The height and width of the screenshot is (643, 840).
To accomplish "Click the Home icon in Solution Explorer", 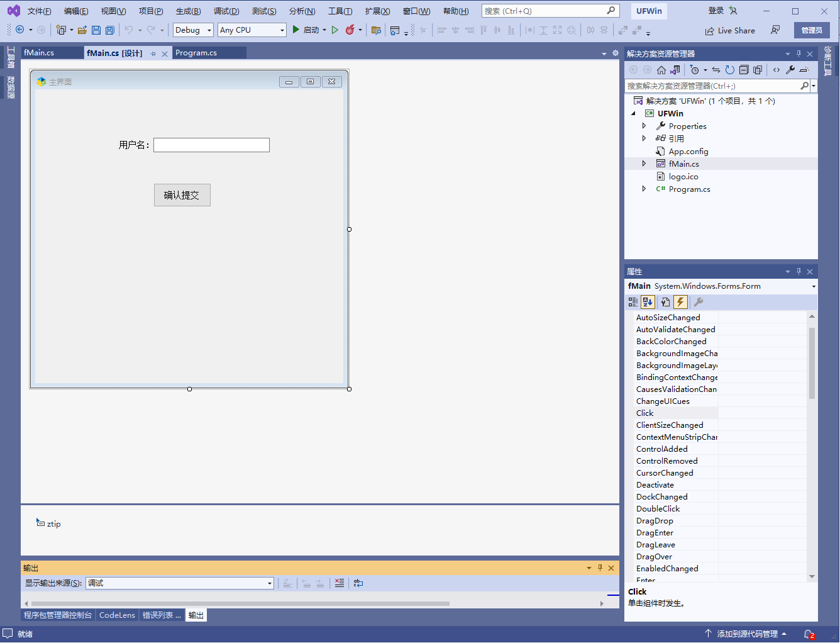I will [x=661, y=70].
